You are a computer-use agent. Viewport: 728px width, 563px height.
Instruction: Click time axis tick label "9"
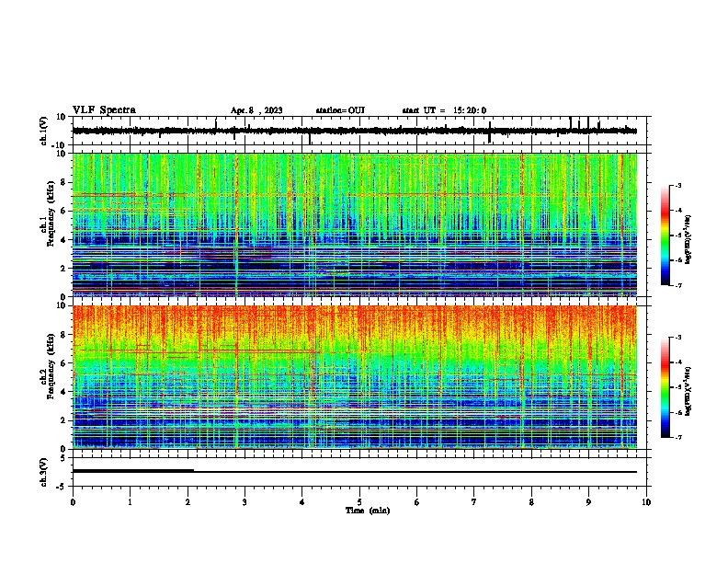coord(588,502)
